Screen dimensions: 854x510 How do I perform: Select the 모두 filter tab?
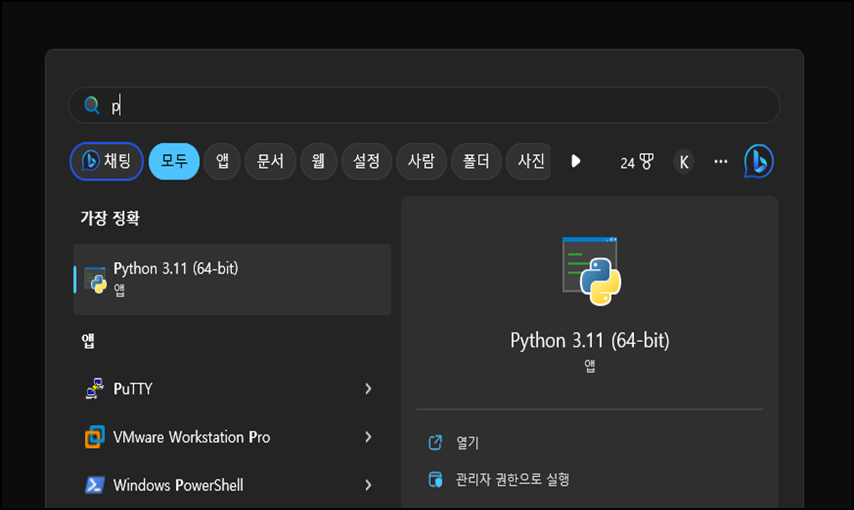174,161
